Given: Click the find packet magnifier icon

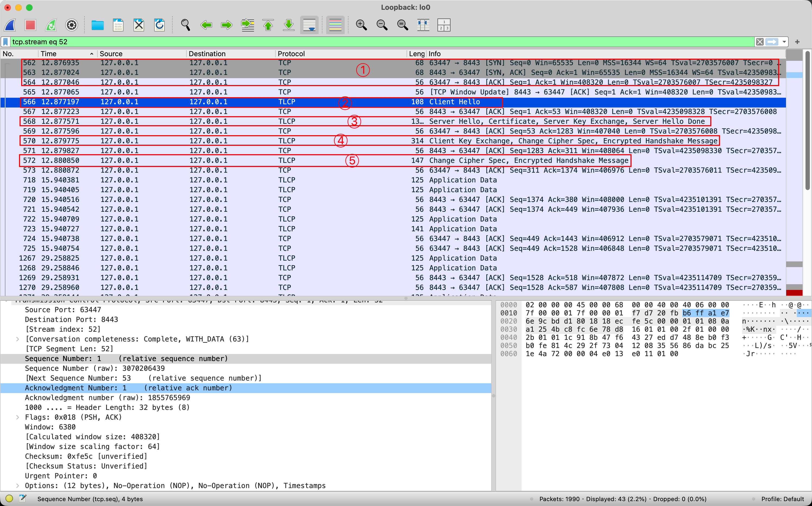Looking at the screenshot, I should [x=185, y=25].
